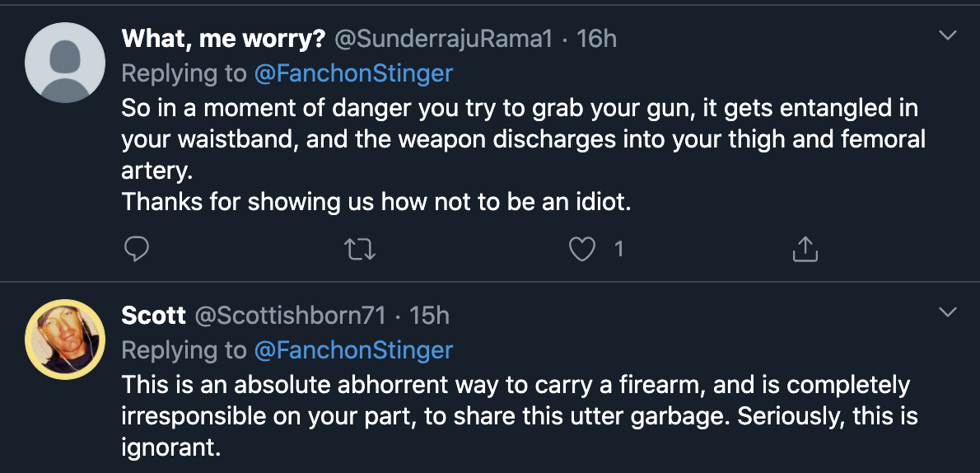Click Replying to label in Scott's tweet
The image size is (980, 473).
[x=184, y=350]
